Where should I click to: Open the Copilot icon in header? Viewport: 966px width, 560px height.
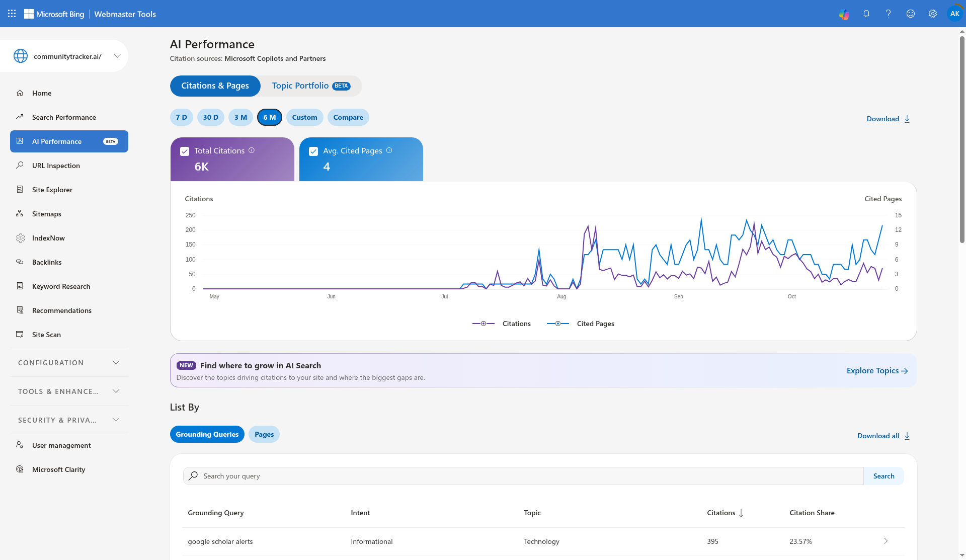pos(844,14)
